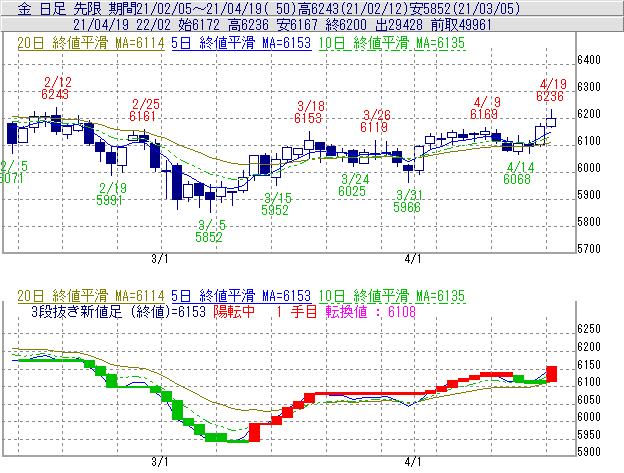
Task: Select 5日 終値平滑 MA=6153 legend in top chart
Action: pyautogui.click(x=241, y=43)
